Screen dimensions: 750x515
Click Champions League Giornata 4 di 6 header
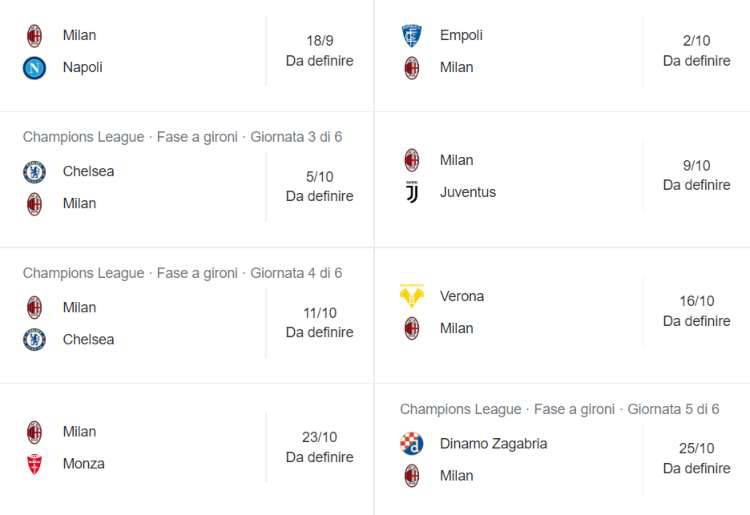coord(182,273)
